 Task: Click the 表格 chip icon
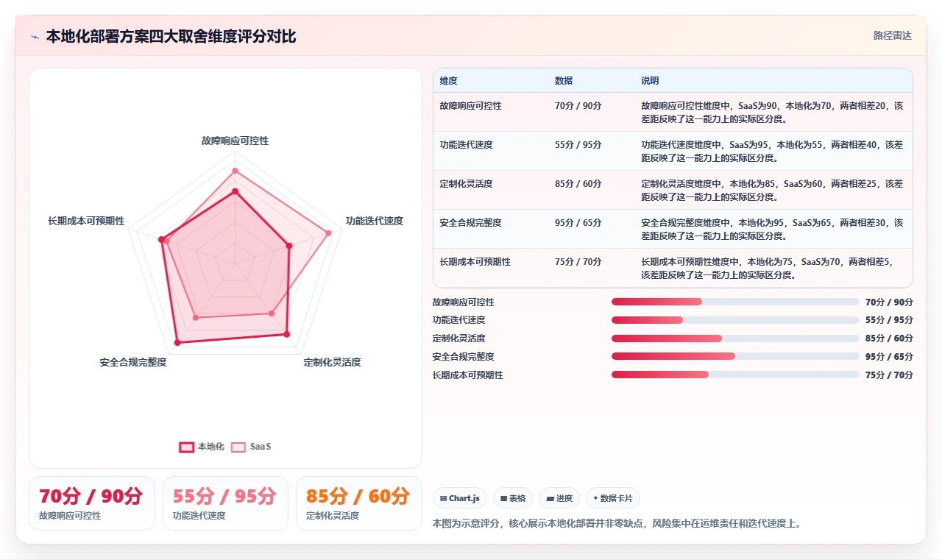pos(503,498)
